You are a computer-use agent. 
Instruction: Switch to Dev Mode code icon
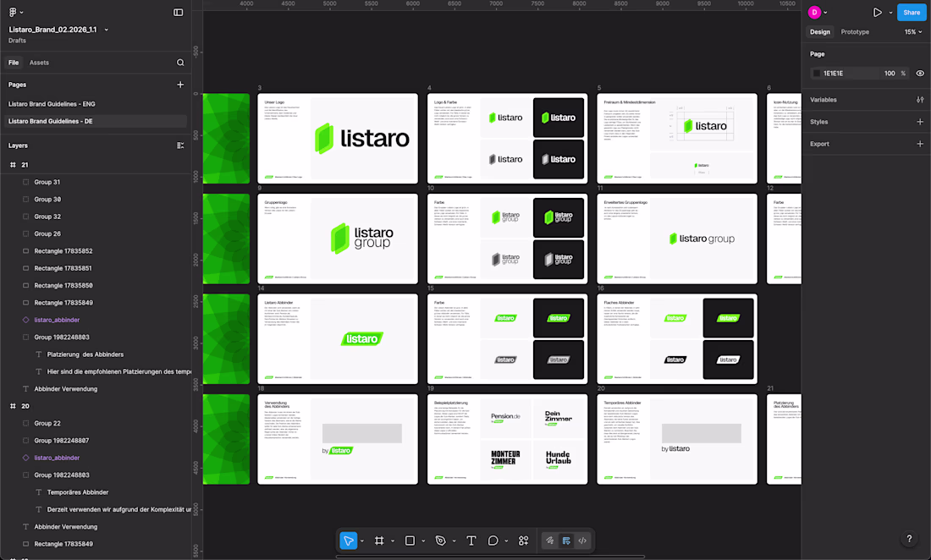point(582,541)
